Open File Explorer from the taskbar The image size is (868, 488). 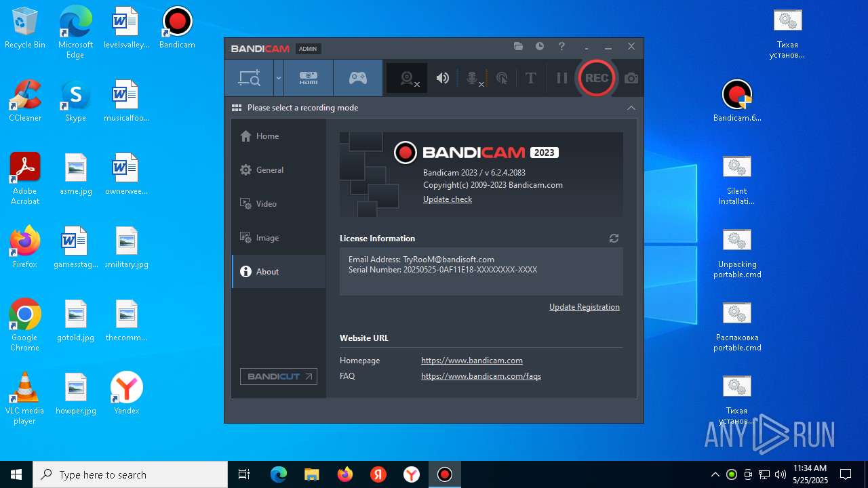point(312,474)
